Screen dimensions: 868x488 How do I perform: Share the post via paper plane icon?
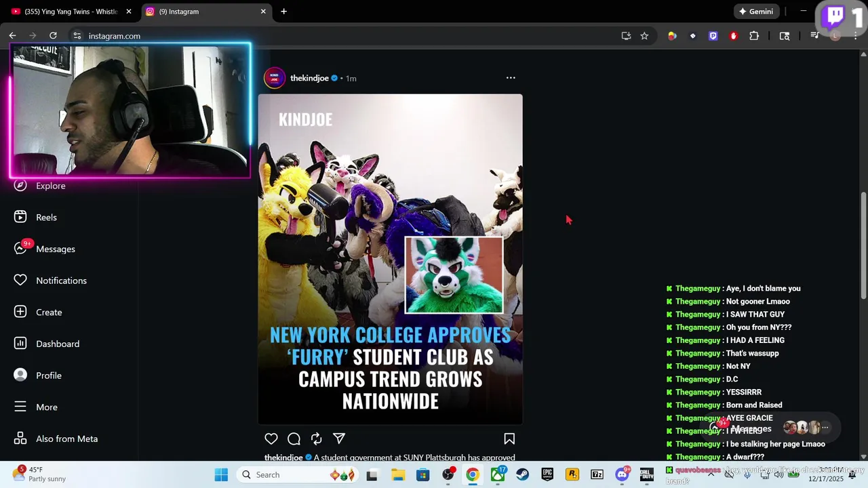click(x=339, y=439)
